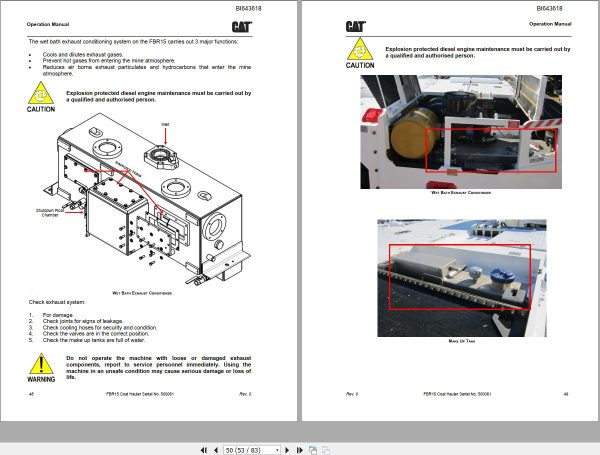The image size is (600, 455).
Task: Go to the first page
Action: [204, 450]
